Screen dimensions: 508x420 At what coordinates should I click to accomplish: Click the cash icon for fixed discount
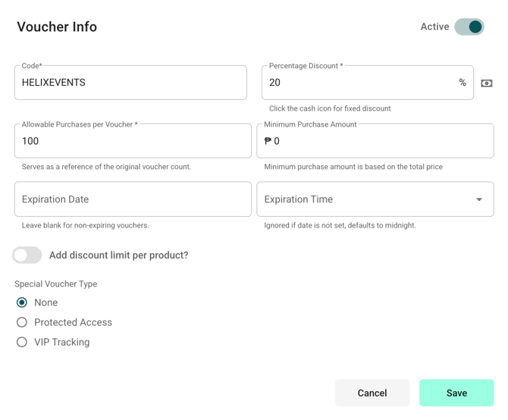(486, 83)
